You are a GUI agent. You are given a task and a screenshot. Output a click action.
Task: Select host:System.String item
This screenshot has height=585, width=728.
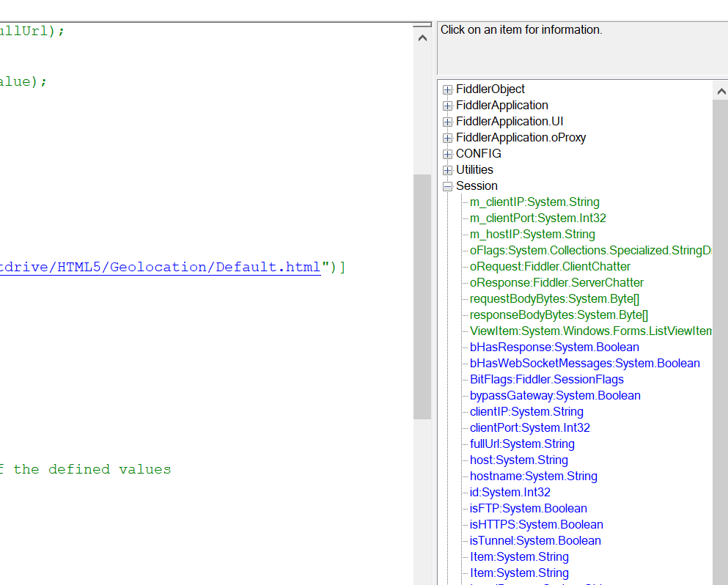click(519, 460)
